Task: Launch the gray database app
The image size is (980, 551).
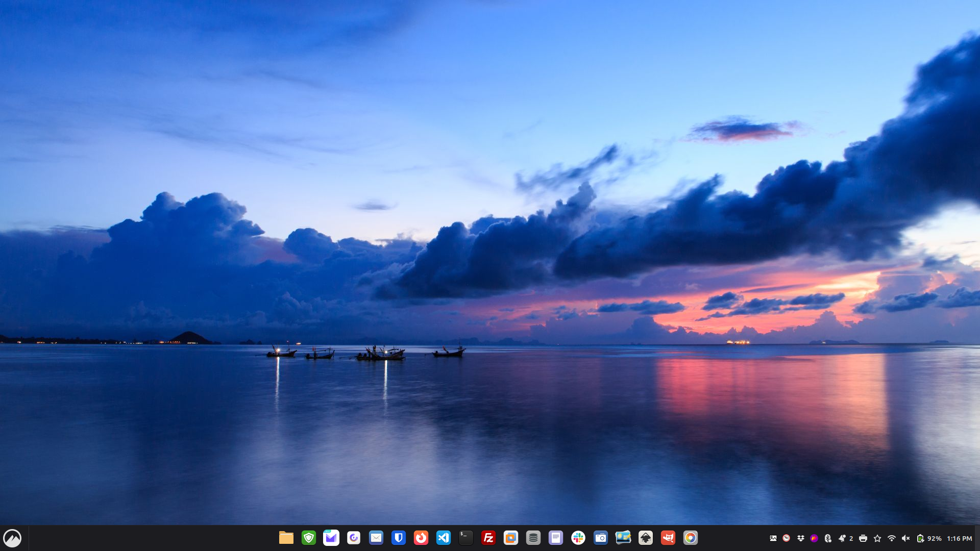Action: pos(533,538)
